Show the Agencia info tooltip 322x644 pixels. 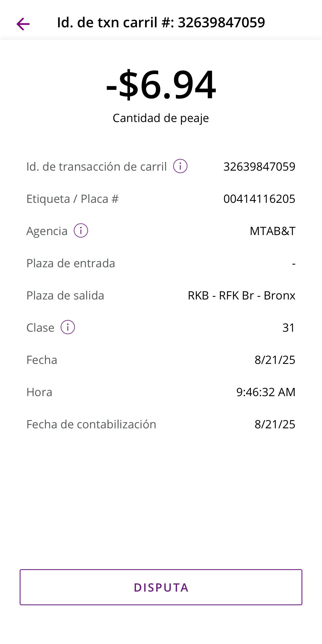[x=81, y=231]
